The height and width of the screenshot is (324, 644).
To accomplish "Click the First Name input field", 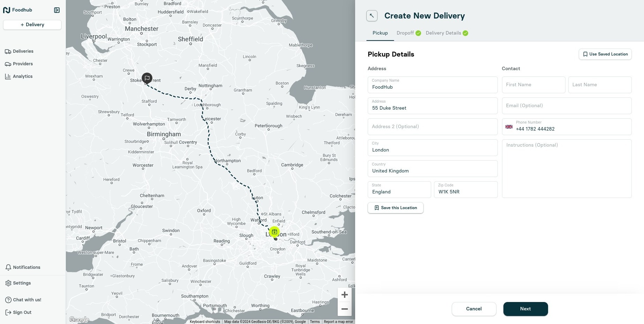I will pyautogui.click(x=533, y=85).
